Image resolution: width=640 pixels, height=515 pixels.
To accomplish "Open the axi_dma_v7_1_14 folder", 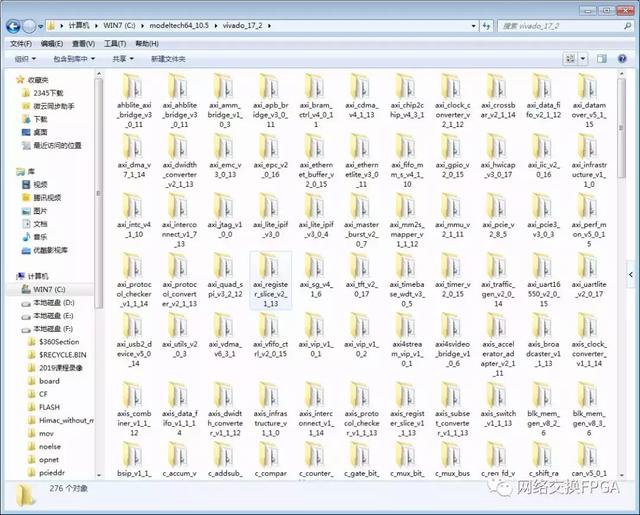I will [134, 156].
